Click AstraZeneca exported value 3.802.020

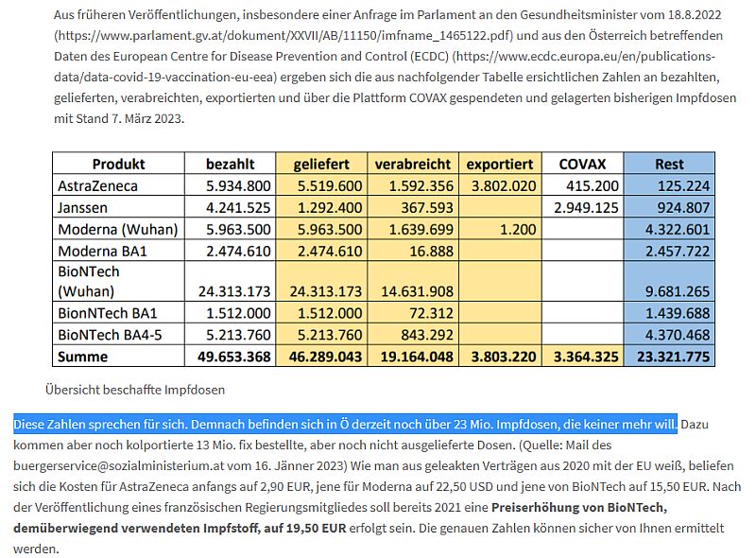point(504,185)
